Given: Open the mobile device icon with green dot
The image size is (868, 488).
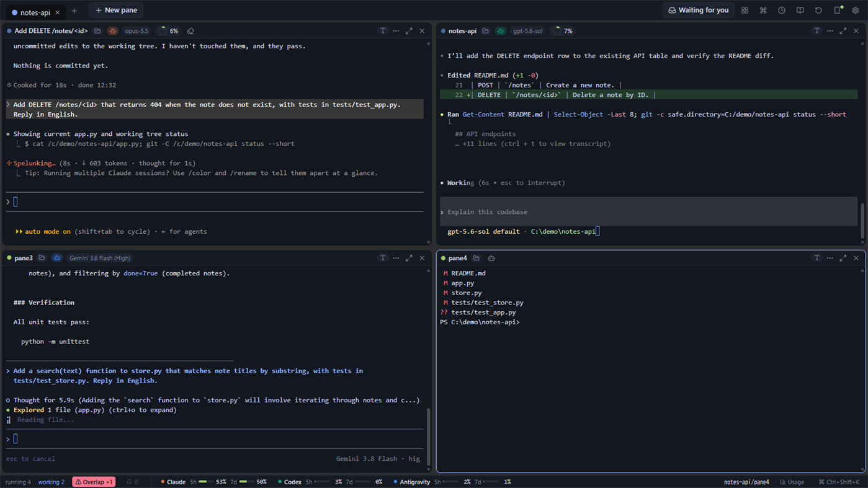Looking at the screenshot, I should 838,11.
